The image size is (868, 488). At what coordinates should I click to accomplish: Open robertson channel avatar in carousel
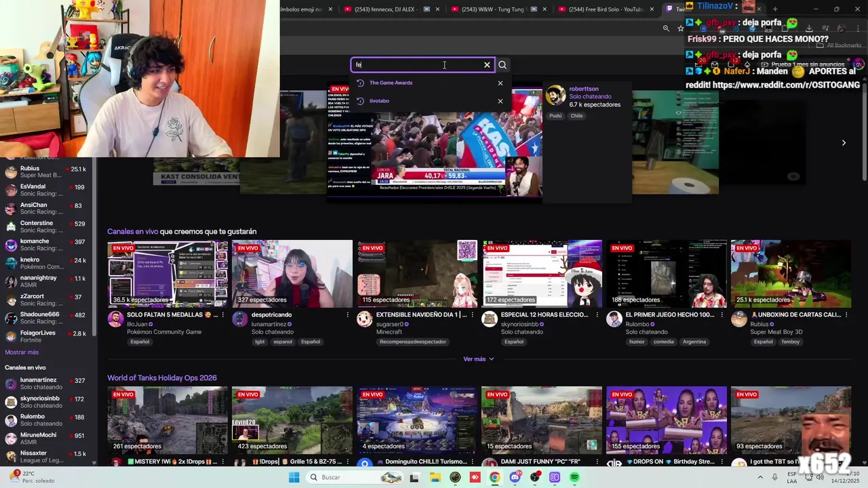pyautogui.click(x=555, y=96)
